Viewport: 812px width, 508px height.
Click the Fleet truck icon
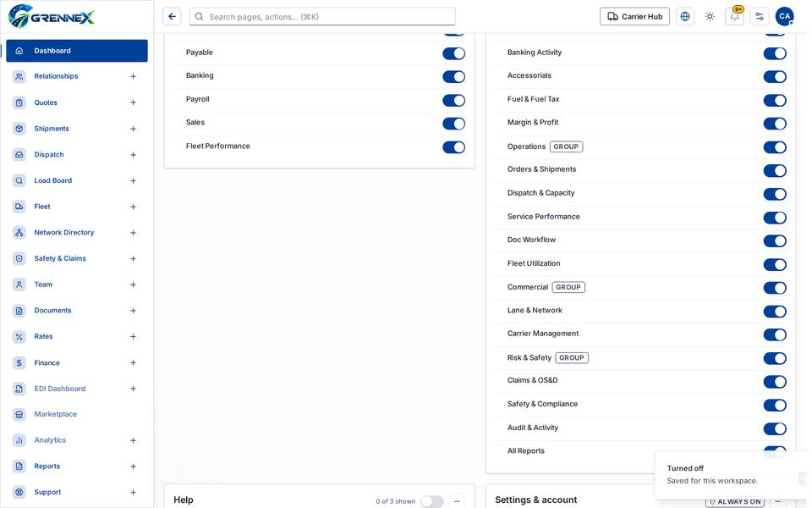[19, 207]
